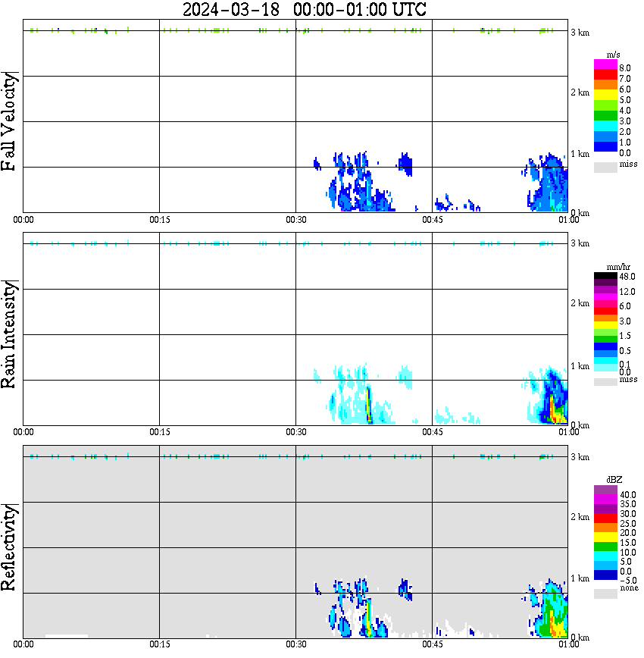
Task: Click the "4.0" value in the m/s legend
Action: click(x=625, y=111)
